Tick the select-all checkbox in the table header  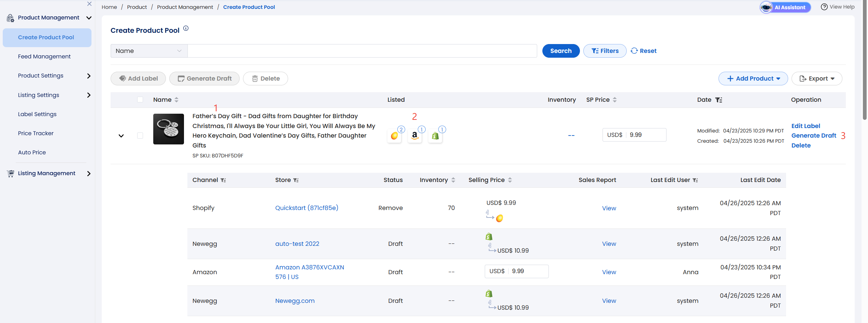[140, 100]
